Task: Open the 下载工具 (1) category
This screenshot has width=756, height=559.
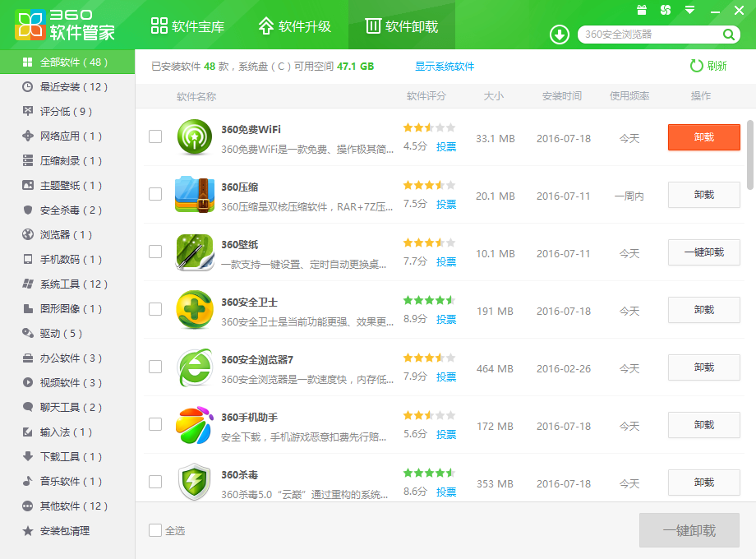Action: point(67,457)
